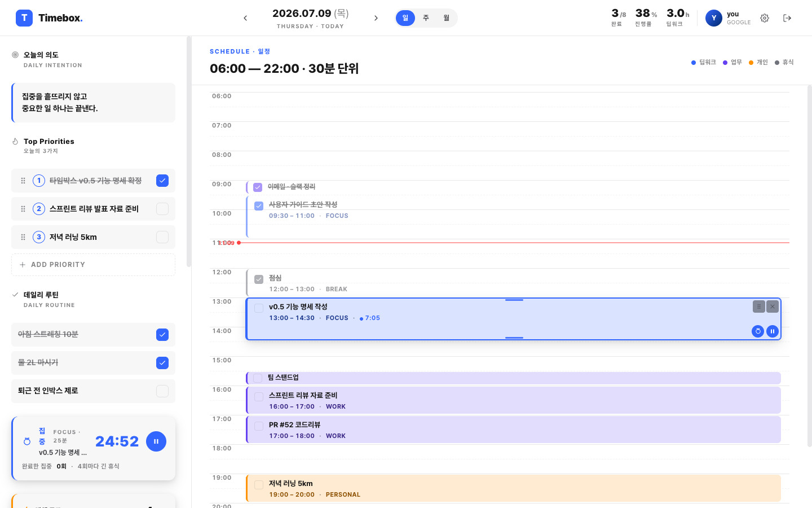Click the 3/8 완료 stat
This screenshot has height=508, width=812.
[x=619, y=17]
